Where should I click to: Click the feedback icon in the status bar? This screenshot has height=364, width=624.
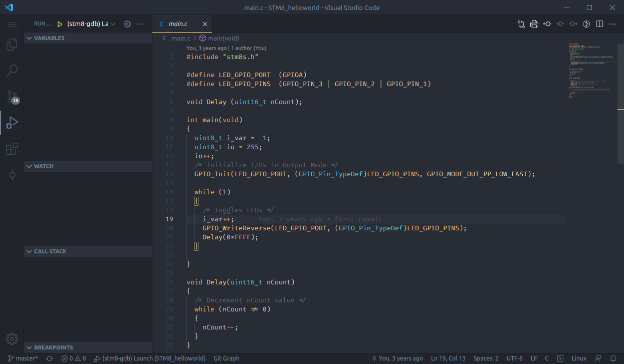click(x=598, y=358)
